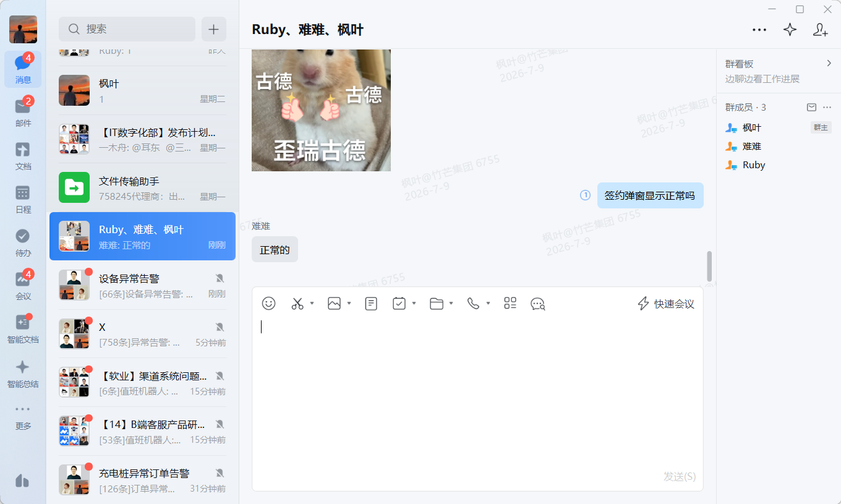
Task: Expand the 群看板 group board chevron
Action: 829,63
